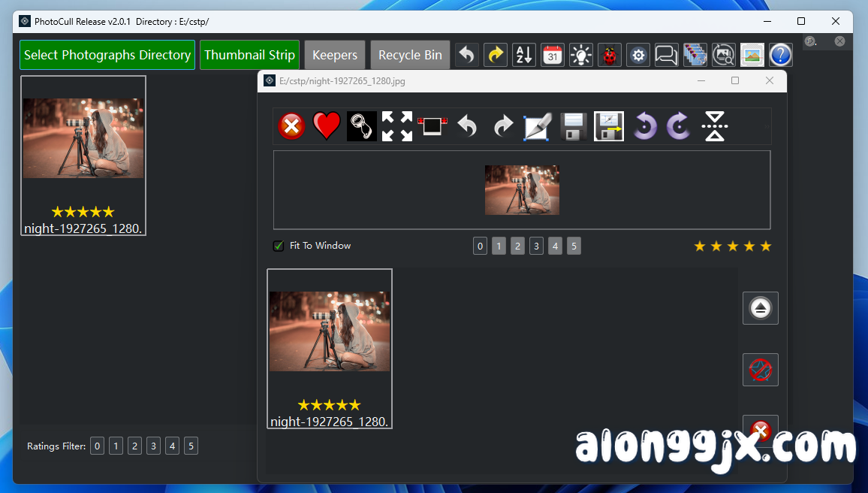Image resolution: width=868 pixels, height=493 pixels.
Task: Click the lightbulb icon in main toolbar
Action: point(581,55)
